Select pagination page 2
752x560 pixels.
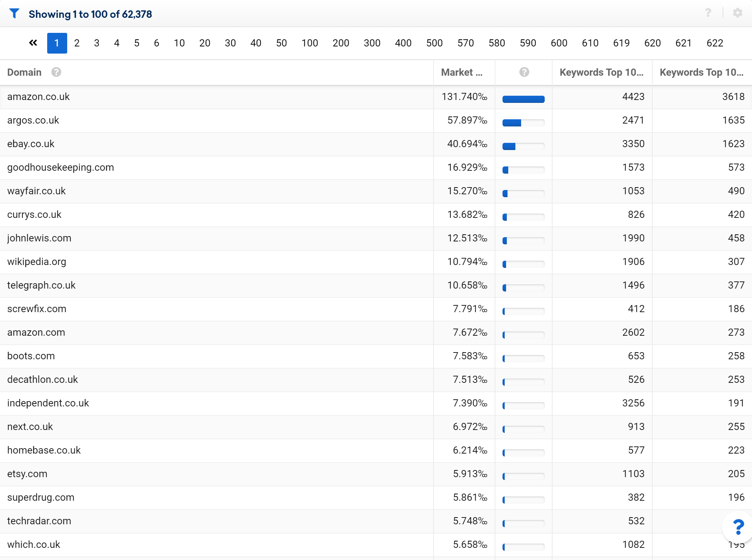pos(77,43)
